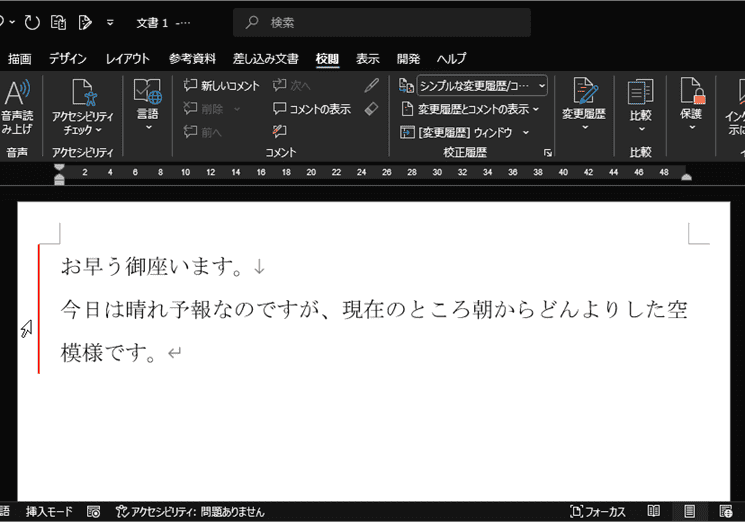The image size is (745, 522).
Task: Click the 変更履歴 track changes icon
Action: coord(584,95)
